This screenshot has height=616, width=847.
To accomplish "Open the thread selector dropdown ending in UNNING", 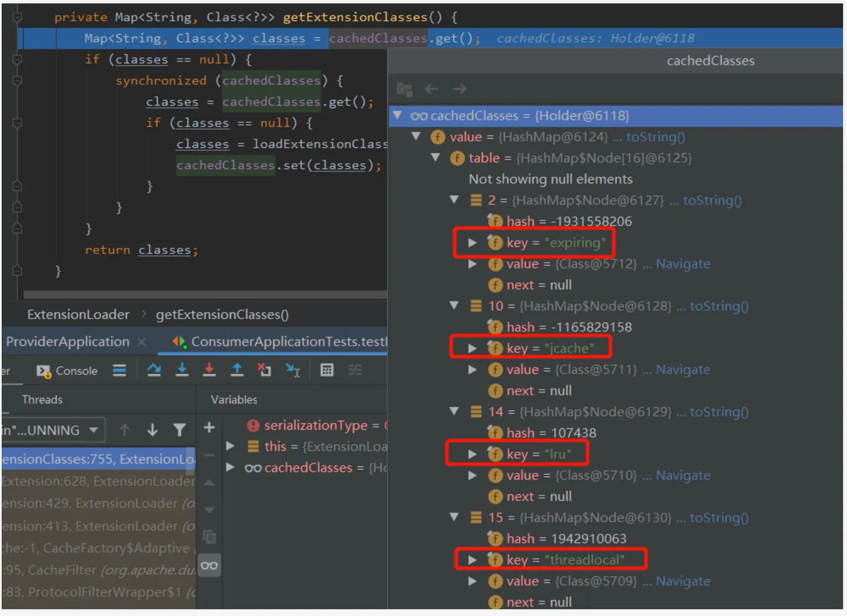I will point(53,430).
